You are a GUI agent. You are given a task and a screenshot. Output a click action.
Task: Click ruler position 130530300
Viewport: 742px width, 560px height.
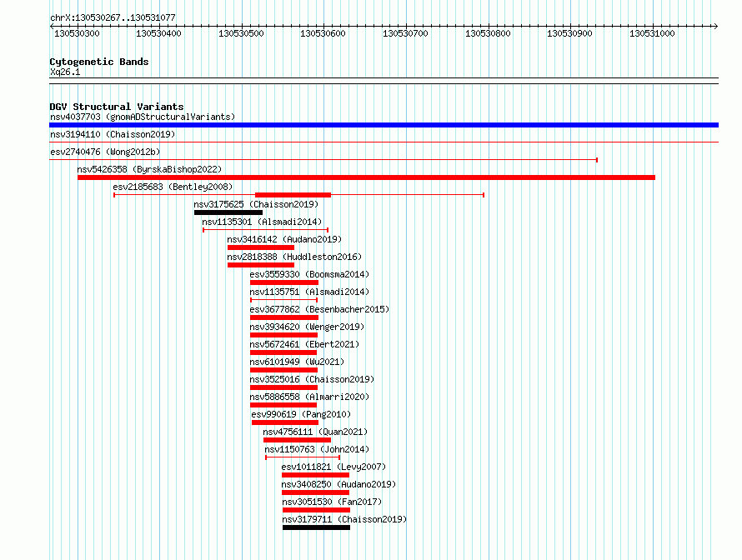pyautogui.click(x=77, y=33)
